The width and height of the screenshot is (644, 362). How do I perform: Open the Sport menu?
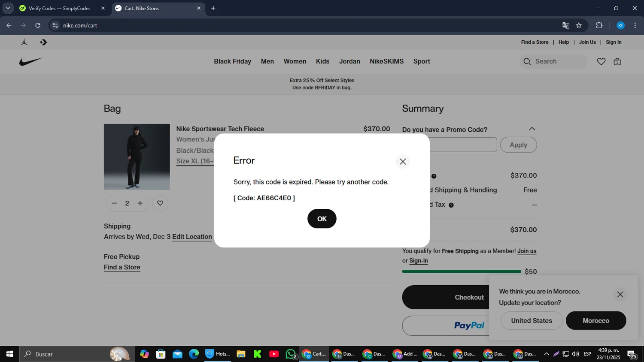pyautogui.click(x=422, y=61)
